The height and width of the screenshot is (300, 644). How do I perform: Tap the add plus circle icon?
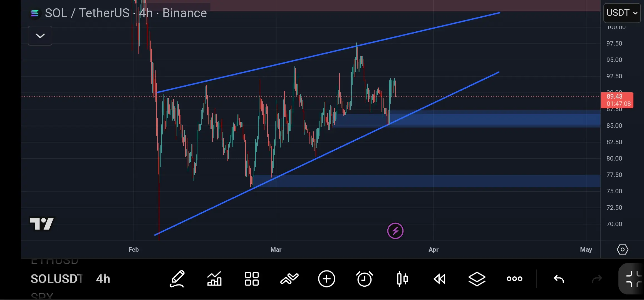[x=327, y=279]
